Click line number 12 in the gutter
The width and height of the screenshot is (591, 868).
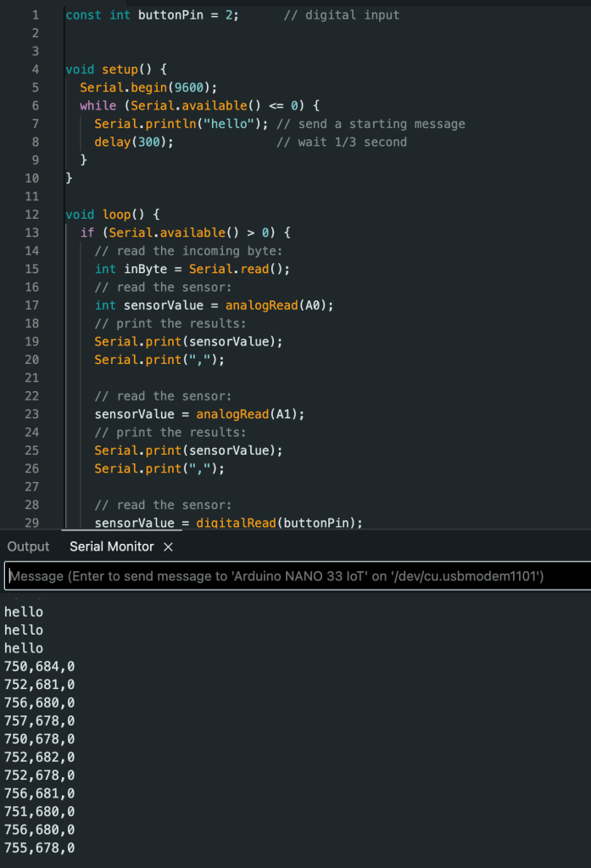(x=35, y=215)
